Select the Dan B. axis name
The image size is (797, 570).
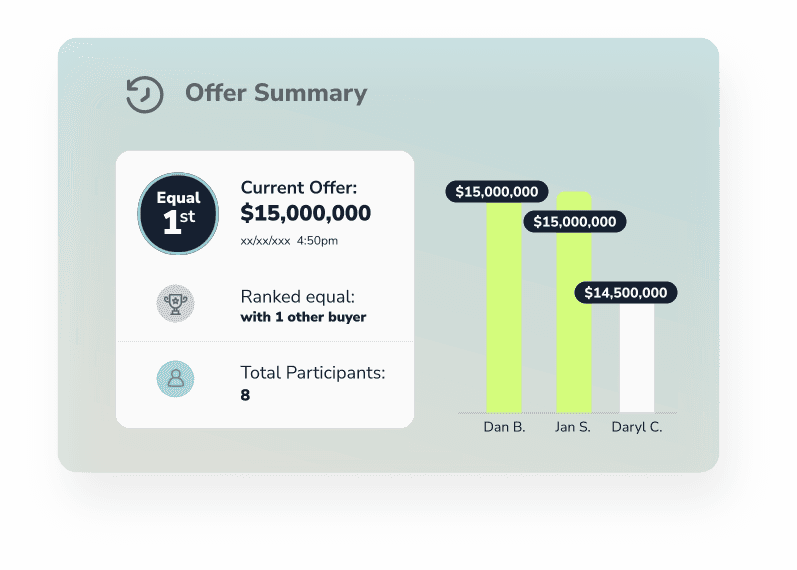pyautogui.click(x=504, y=427)
